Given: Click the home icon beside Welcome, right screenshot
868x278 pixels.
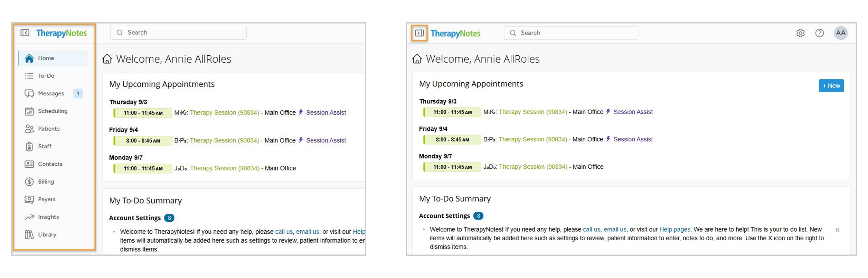Looking at the screenshot, I should 417,59.
